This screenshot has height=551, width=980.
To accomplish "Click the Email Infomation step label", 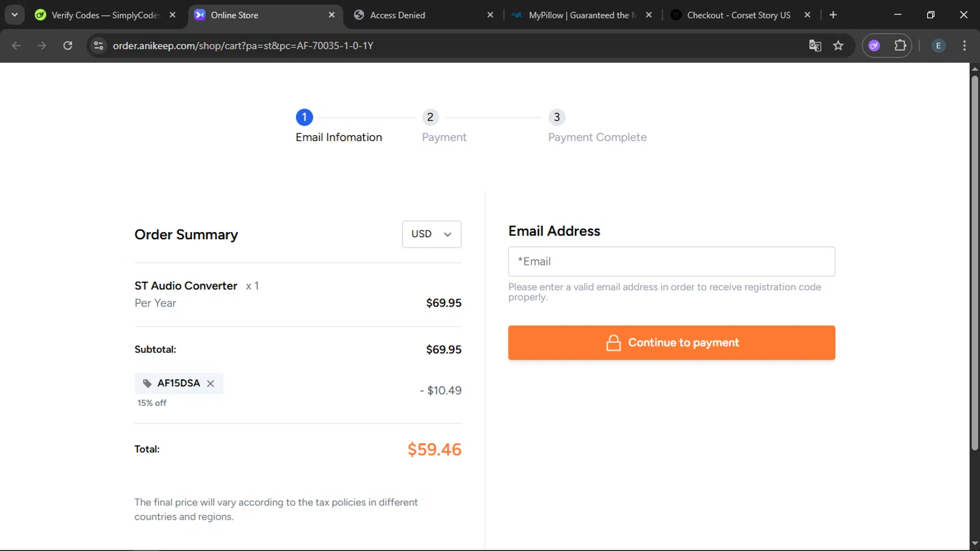I will click(x=339, y=137).
